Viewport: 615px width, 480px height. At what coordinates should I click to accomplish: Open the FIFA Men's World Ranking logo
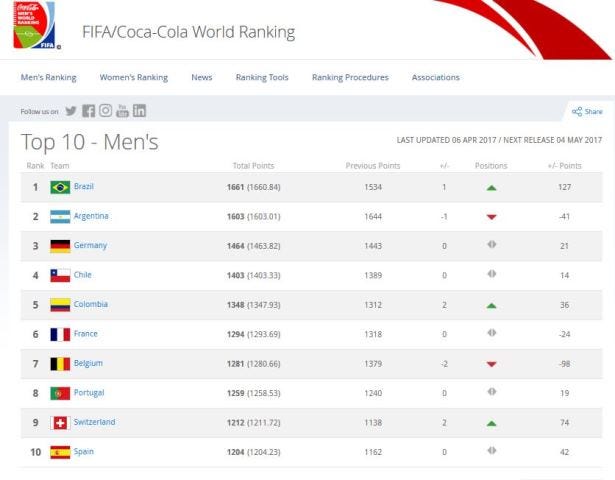pos(36,25)
